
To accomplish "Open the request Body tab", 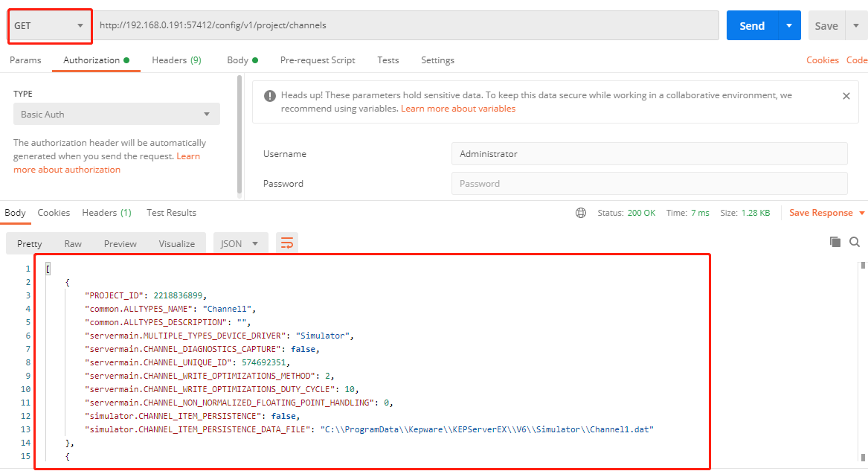I will point(242,60).
